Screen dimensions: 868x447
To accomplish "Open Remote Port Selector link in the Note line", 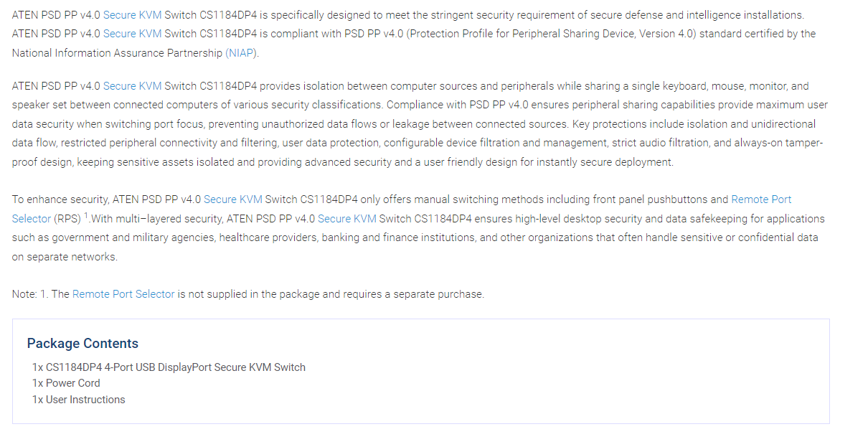I will (123, 294).
